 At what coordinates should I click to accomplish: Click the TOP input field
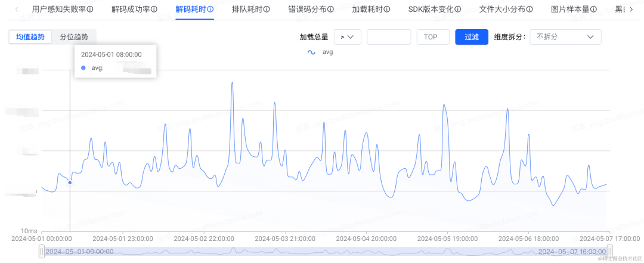pyautogui.click(x=434, y=37)
